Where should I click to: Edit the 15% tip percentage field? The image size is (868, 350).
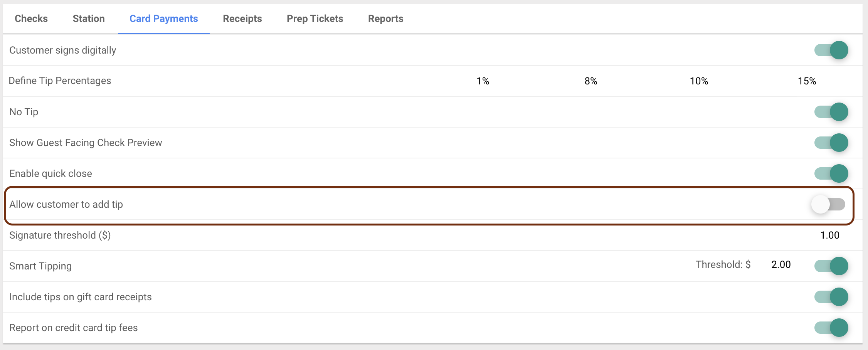807,81
